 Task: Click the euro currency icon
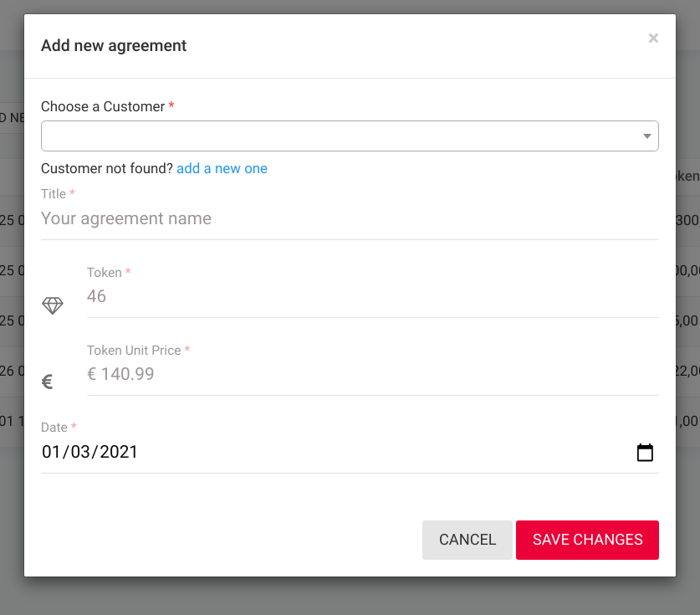click(48, 382)
